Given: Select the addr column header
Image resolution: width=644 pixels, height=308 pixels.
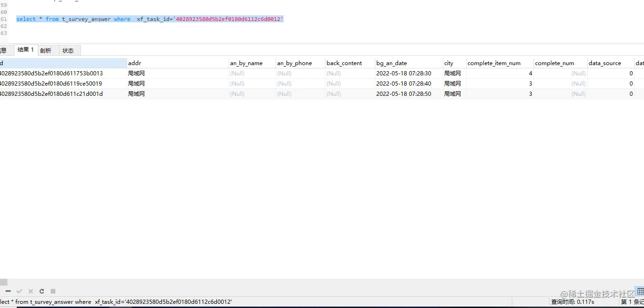Looking at the screenshot, I should (x=178, y=63).
